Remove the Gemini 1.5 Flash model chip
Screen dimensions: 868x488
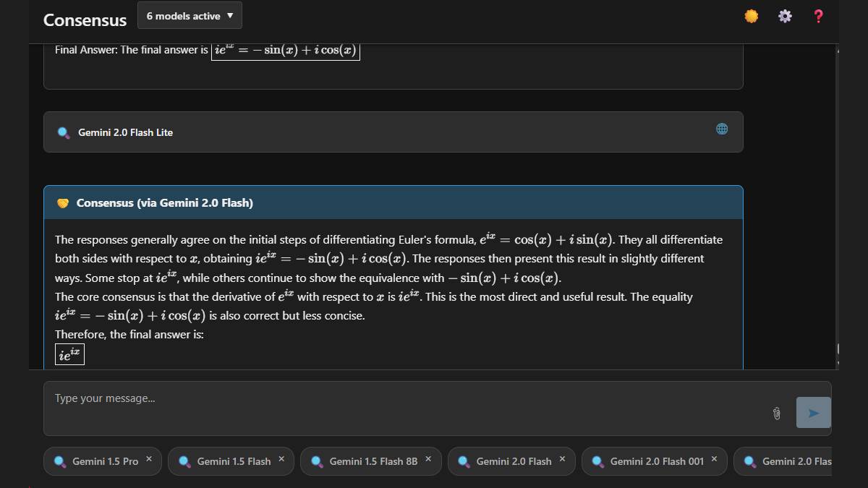(281, 458)
